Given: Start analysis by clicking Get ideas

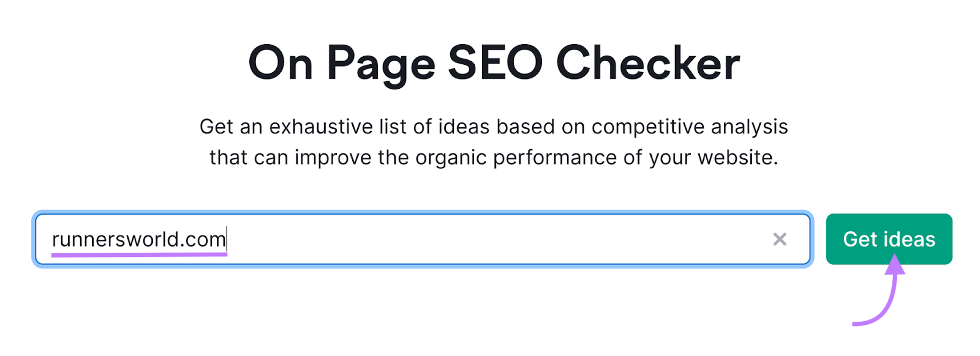Looking at the screenshot, I should [x=889, y=239].
